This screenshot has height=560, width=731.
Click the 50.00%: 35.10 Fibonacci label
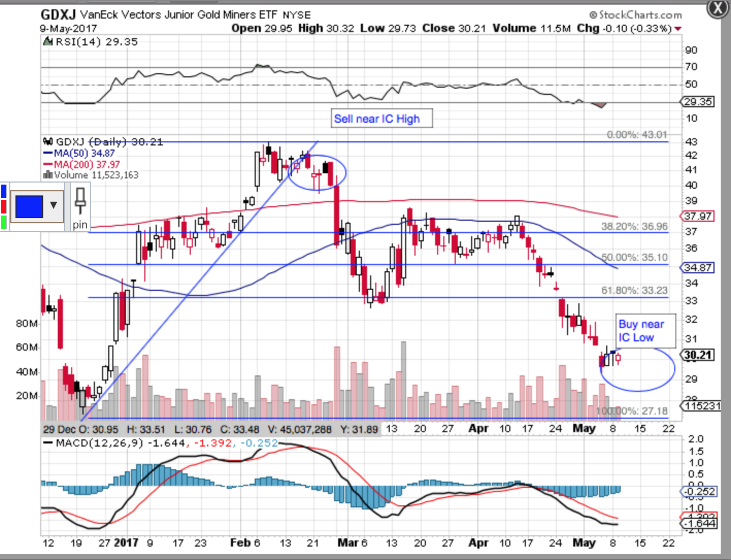click(x=634, y=257)
